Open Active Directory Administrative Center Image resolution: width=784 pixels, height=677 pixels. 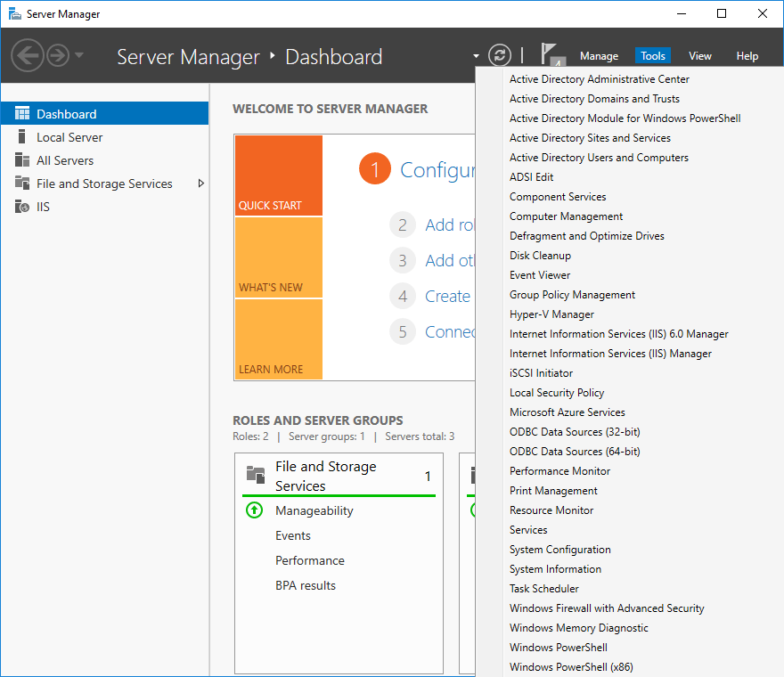pos(599,79)
